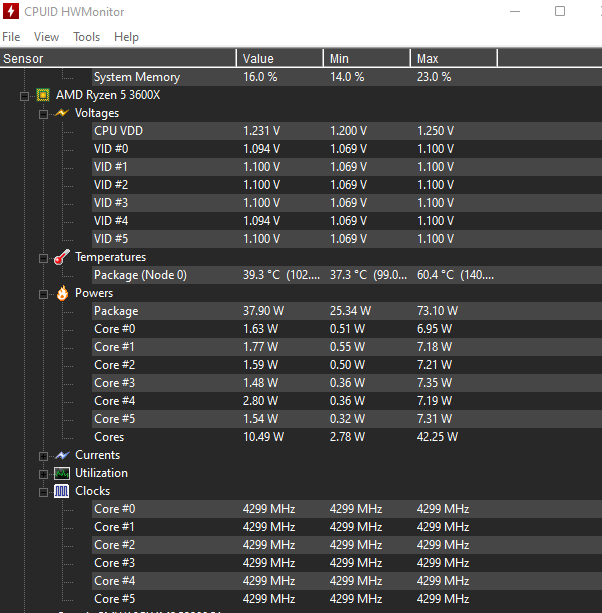The image size is (602, 613).
Task: Select Core #4 under Clocks
Action: click(x=347, y=581)
